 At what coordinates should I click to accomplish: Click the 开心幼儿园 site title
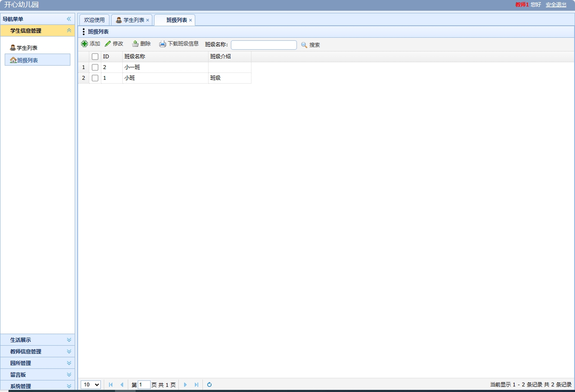coord(21,5)
